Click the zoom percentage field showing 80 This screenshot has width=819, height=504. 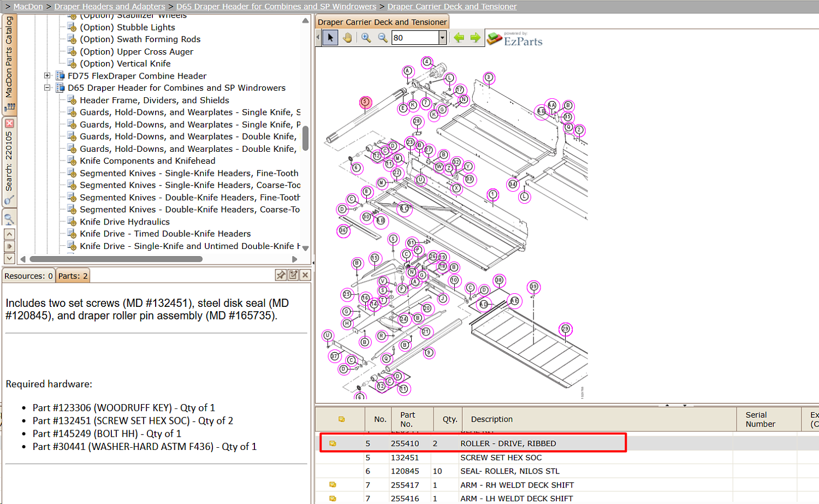415,38
